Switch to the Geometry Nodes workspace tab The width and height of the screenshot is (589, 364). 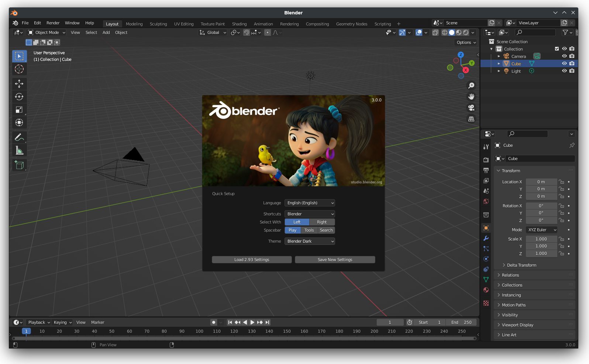tap(352, 24)
